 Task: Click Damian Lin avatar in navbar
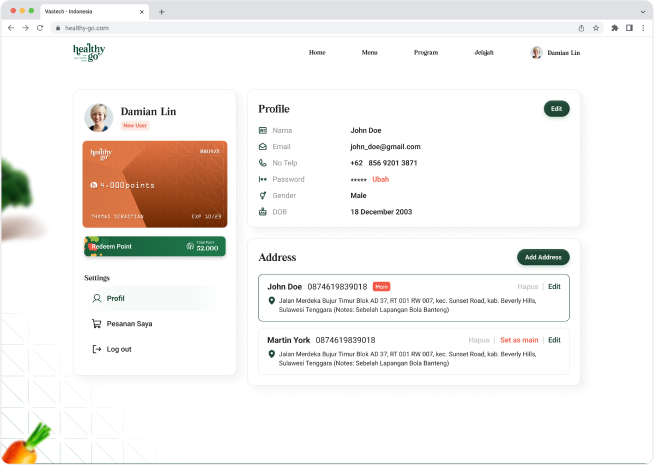click(x=536, y=52)
